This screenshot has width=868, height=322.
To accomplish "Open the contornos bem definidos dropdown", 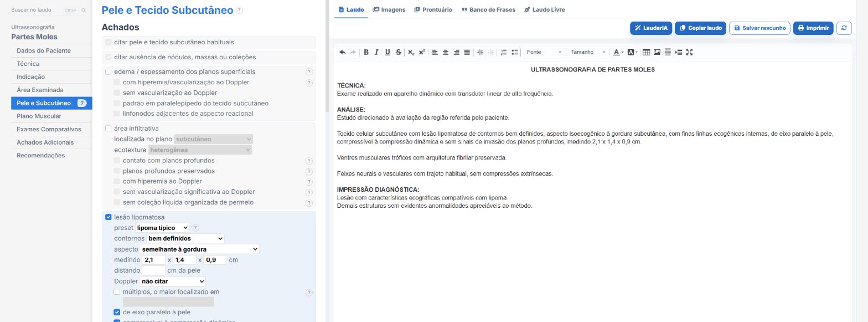I will (185, 238).
